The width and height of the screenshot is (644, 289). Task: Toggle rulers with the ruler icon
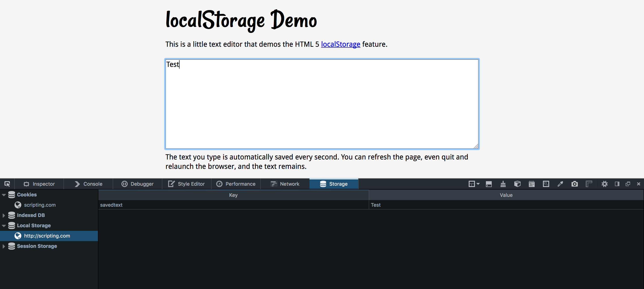pos(589,184)
